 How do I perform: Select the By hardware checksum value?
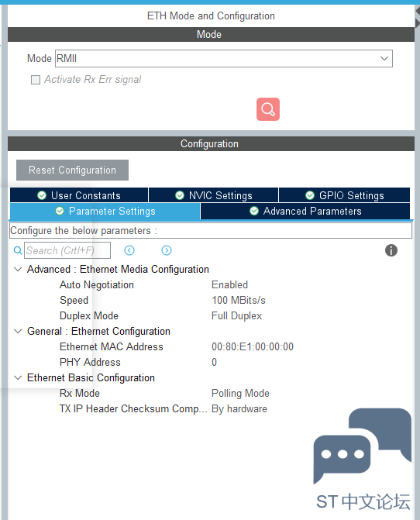[239, 409]
